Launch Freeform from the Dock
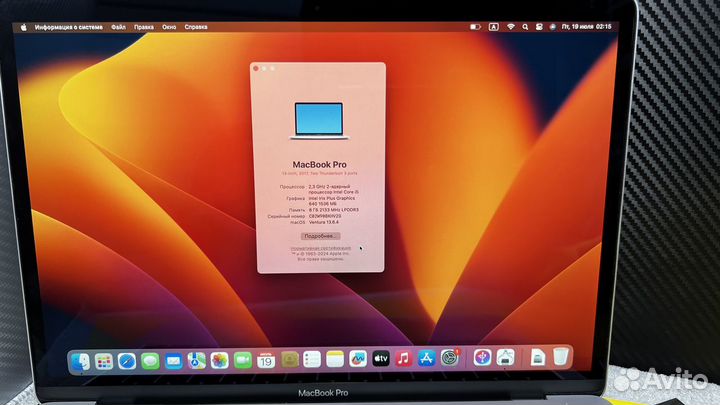 coord(358,359)
